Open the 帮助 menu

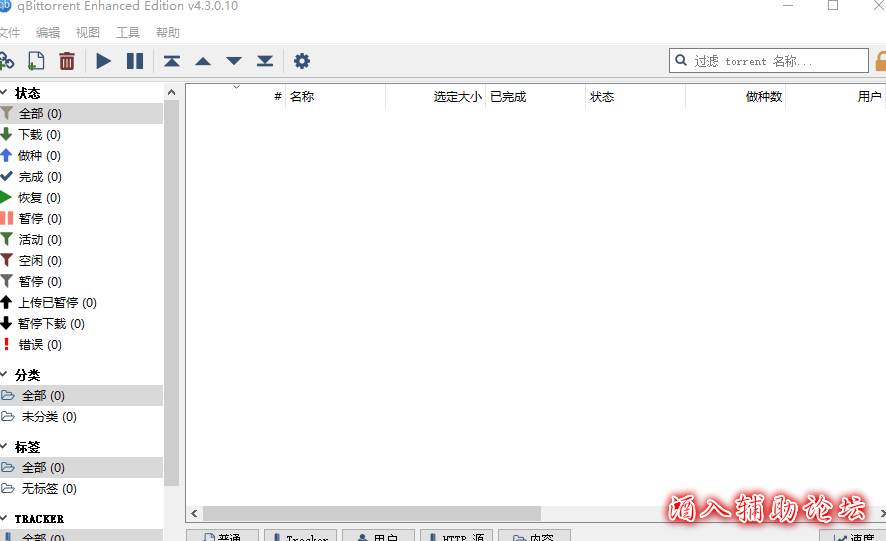click(168, 33)
